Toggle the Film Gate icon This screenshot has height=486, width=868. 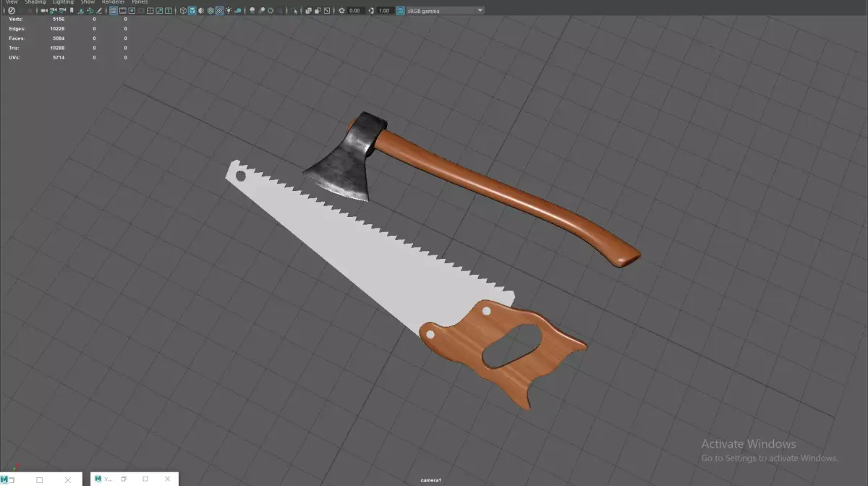[122, 11]
